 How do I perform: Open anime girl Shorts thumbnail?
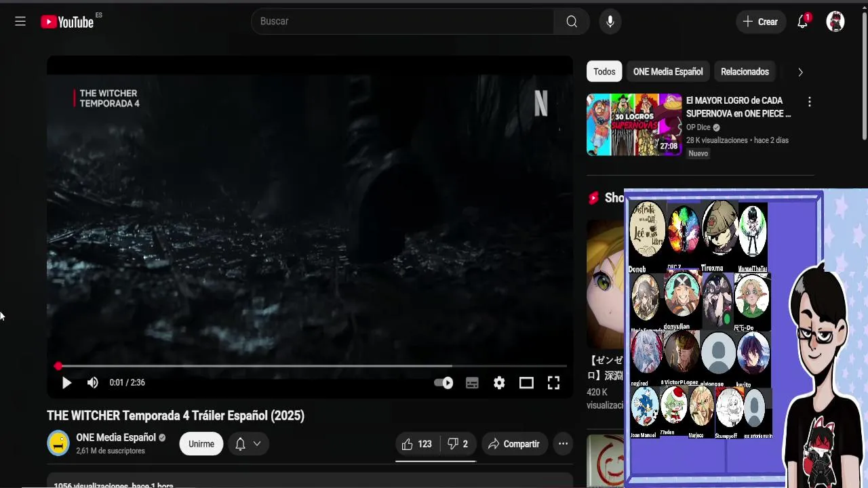pyautogui.click(x=605, y=283)
